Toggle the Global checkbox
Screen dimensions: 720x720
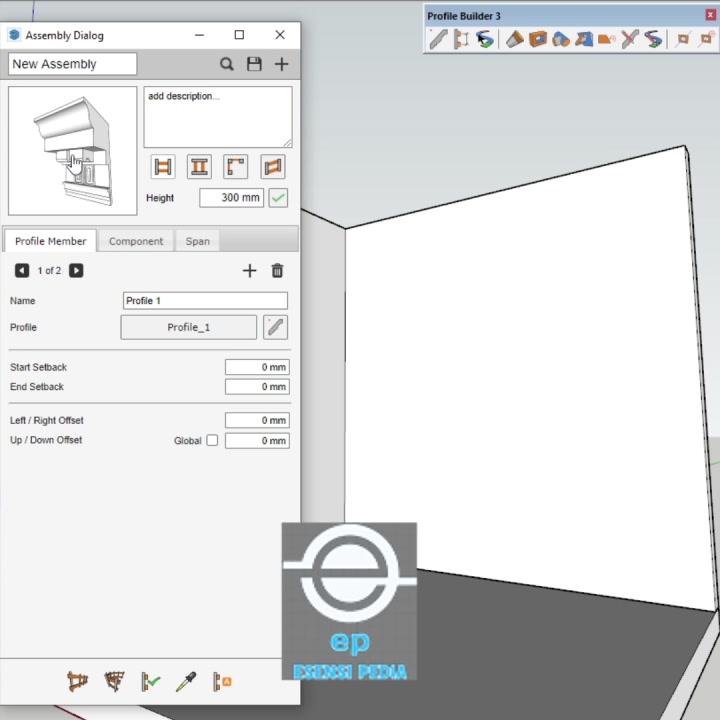pyautogui.click(x=212, y=440)
